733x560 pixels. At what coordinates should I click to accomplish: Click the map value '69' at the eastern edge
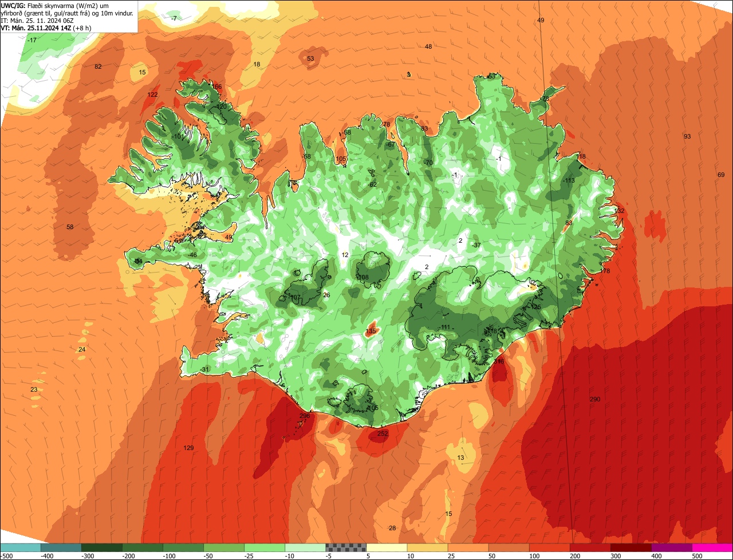point(721,175)
